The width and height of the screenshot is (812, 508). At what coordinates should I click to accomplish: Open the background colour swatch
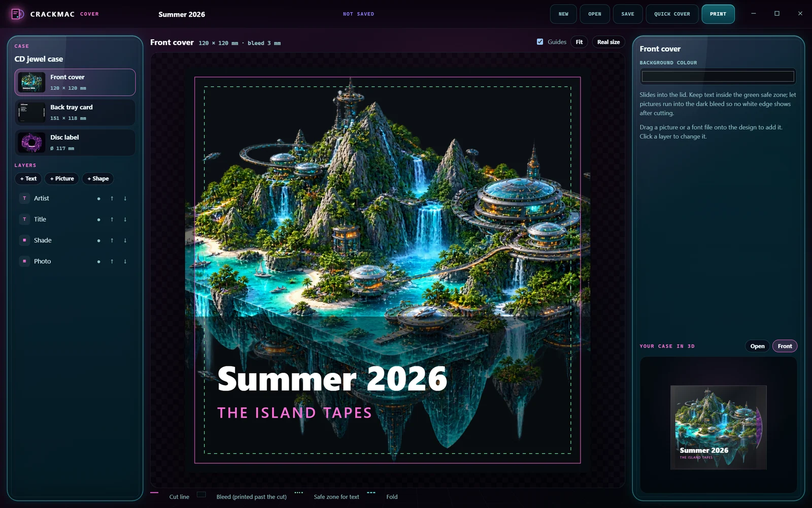718,77
